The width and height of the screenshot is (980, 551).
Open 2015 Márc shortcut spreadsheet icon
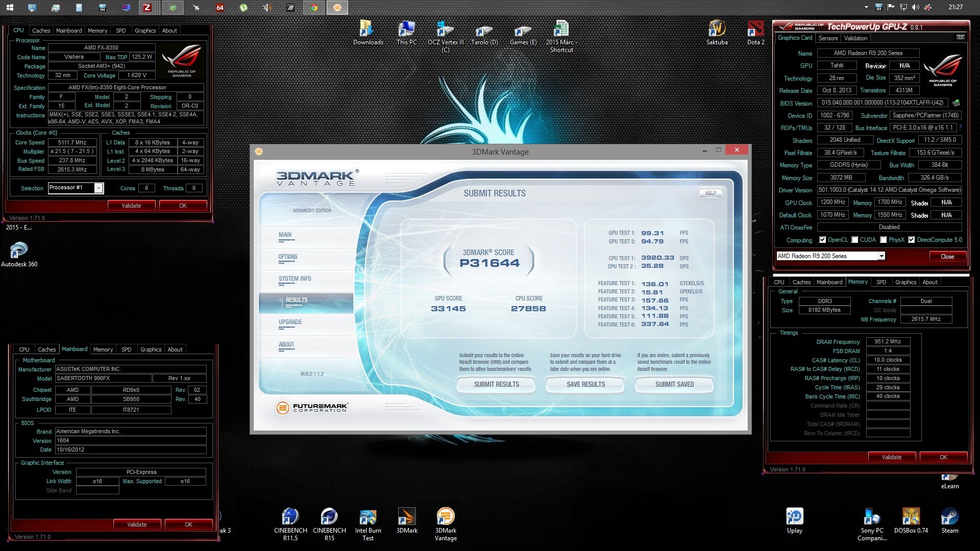click(561, 36)
